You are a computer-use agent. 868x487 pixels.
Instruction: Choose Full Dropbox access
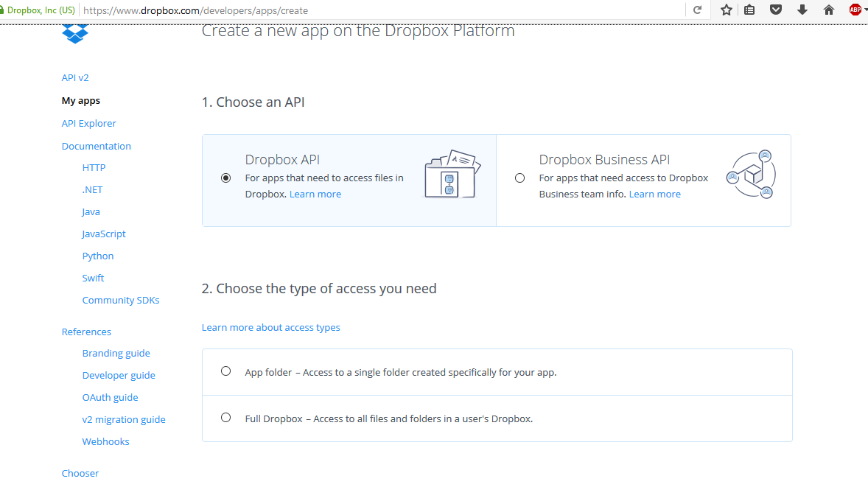(x=225, y=417)
